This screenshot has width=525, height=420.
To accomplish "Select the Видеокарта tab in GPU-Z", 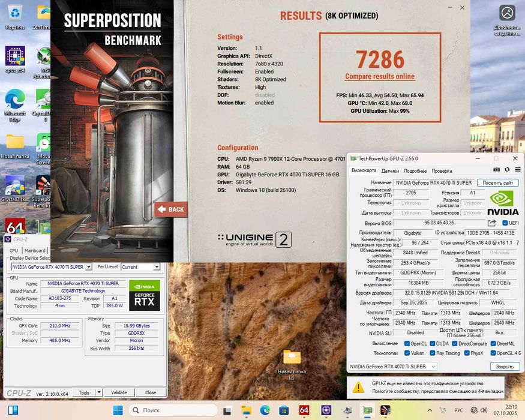I will [x=364, y=170].
